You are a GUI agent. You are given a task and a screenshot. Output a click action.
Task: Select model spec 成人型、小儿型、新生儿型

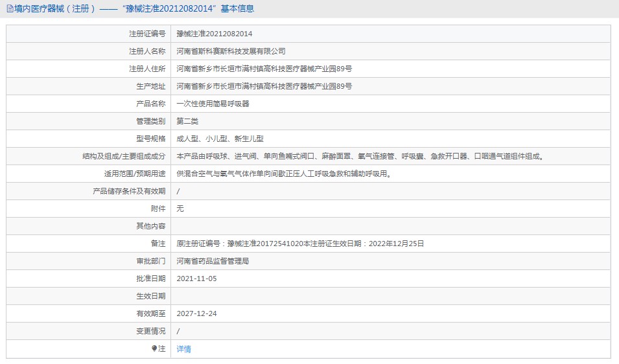(220, 139)
